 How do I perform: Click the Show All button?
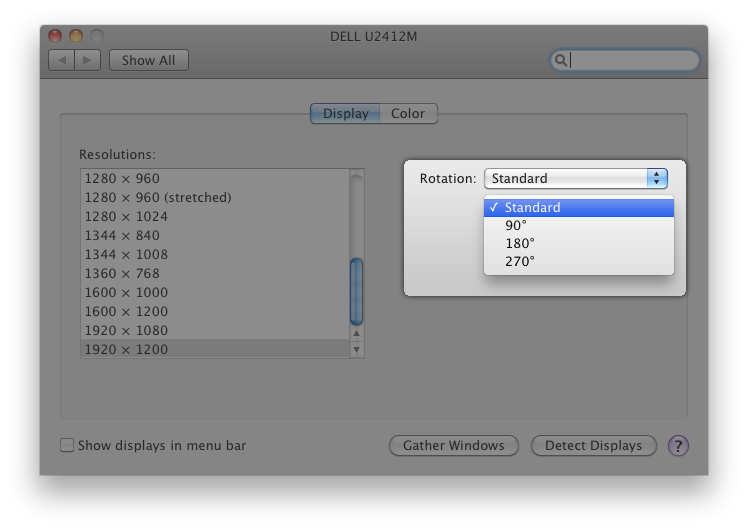click(148, 60)
